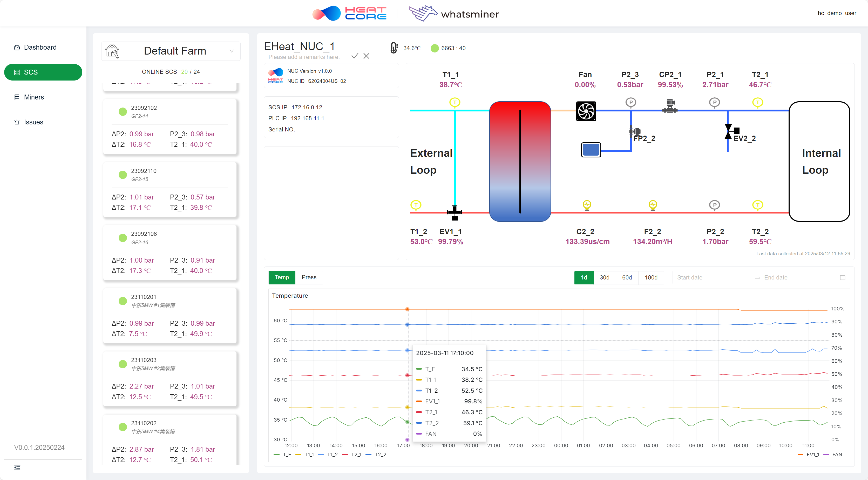This screenshot has width=868, height=480.
Task: Click the remarks input field
Action: pyautogui.click(x=304, y=57)
